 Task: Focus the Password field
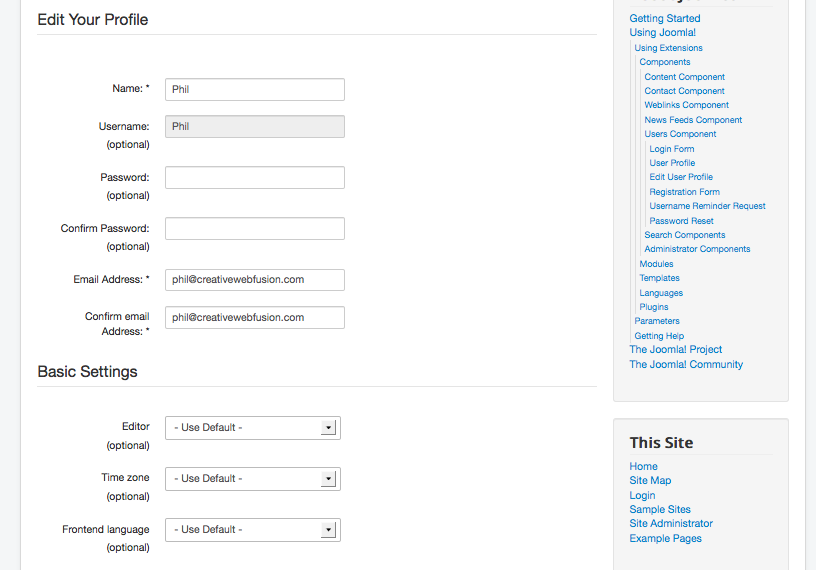pos(255,178)
